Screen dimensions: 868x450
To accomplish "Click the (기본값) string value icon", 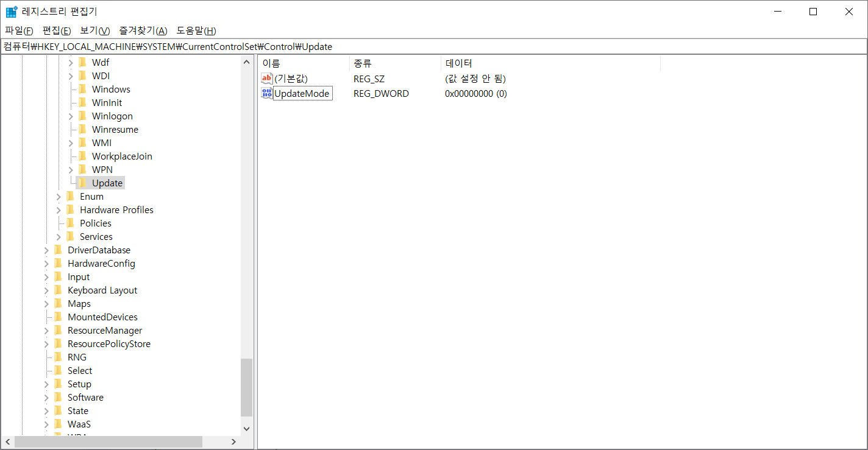I will click(267, 79).
